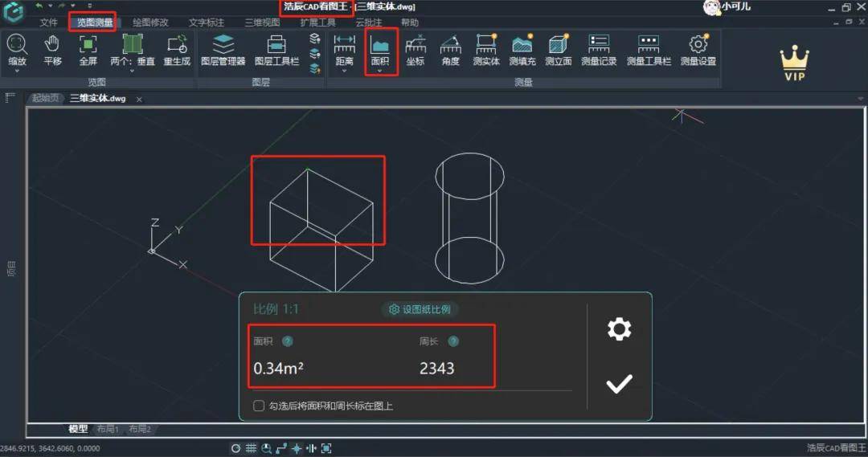Switch to the 云批注 ribbon tab

click(369, 22)
